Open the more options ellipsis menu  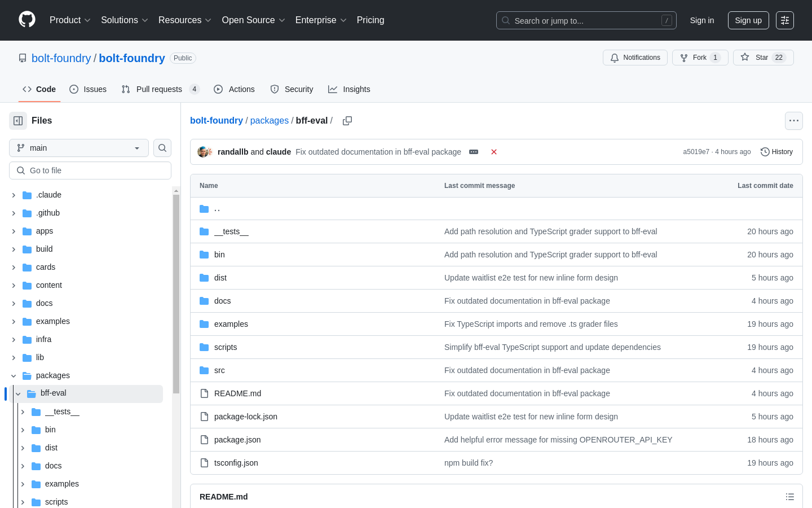coord(794,121)
